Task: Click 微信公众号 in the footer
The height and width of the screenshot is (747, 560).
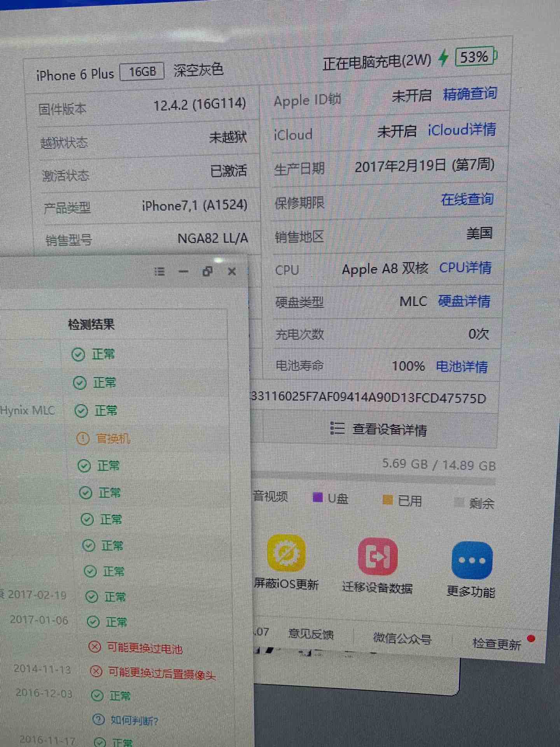Action: tap(402, 638)
